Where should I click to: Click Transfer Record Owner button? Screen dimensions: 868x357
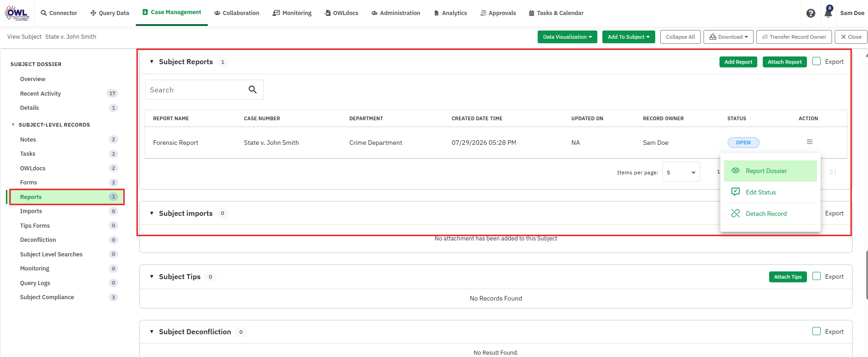(794, 37)
